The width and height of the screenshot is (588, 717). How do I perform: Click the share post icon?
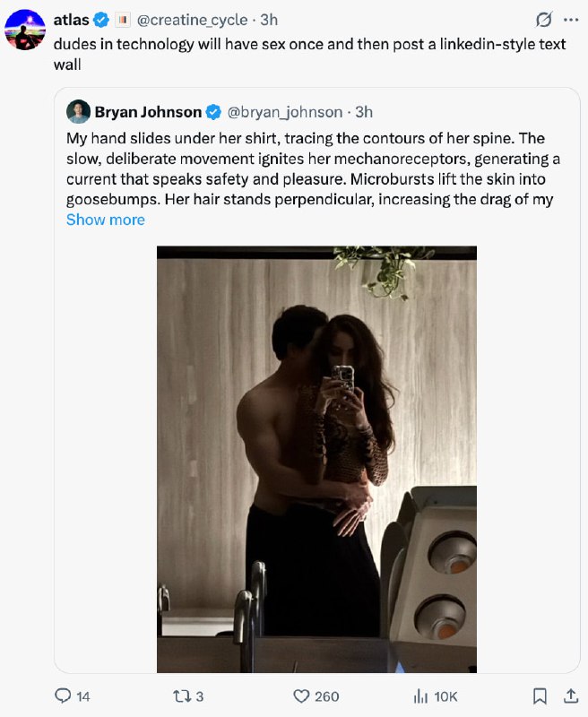tap(570, 695)
